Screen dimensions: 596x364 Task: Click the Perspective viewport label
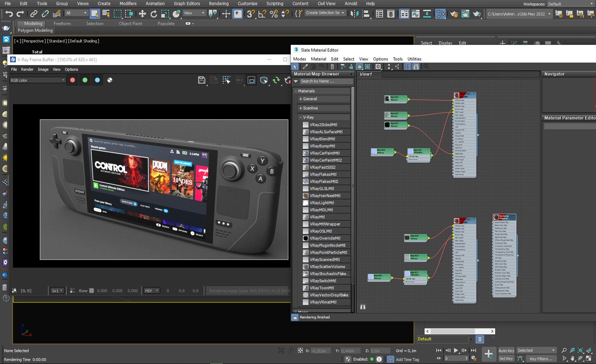pyautogui.click(x=33, y=41)
